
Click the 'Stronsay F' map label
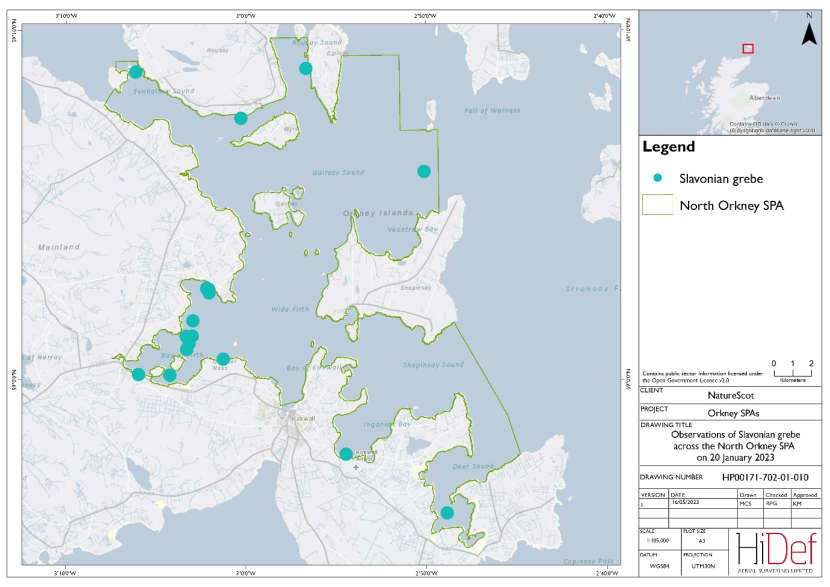click(592, 289)
